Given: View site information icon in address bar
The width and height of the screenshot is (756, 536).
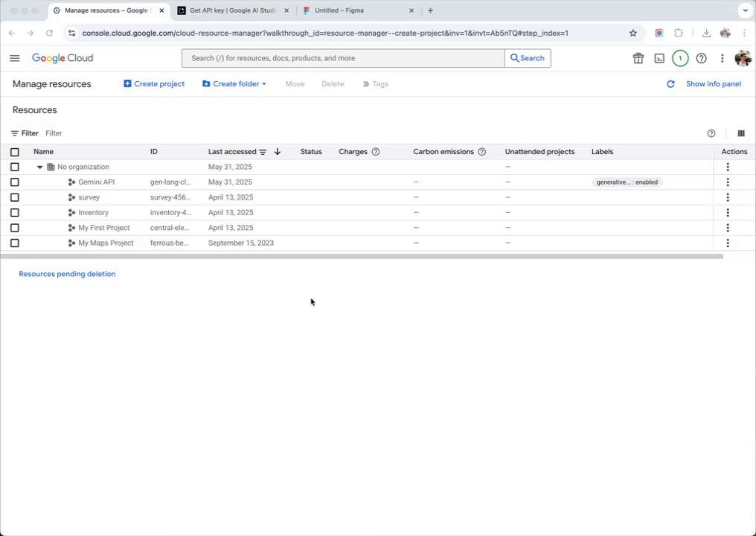Looking at the screenshot, I should [72, 33].
